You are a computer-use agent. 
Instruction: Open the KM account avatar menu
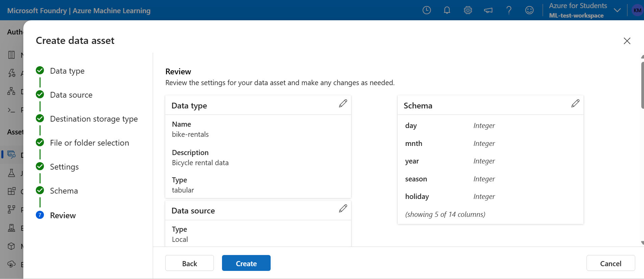(x=637, y=10)
